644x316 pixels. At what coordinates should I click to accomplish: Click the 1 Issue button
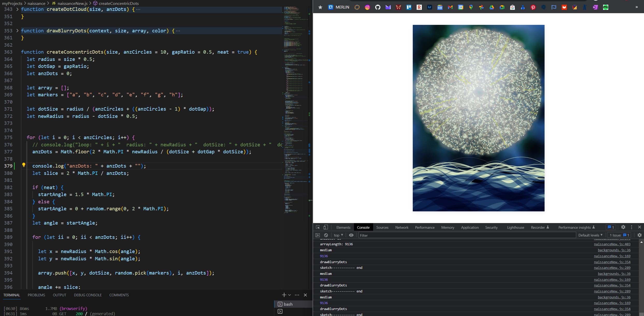click(x=619, y=235)
